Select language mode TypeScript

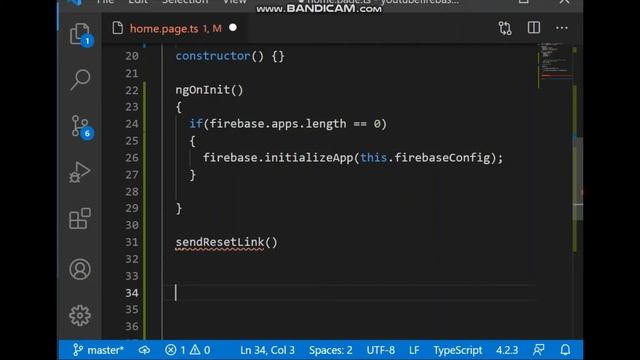[458, 350]
